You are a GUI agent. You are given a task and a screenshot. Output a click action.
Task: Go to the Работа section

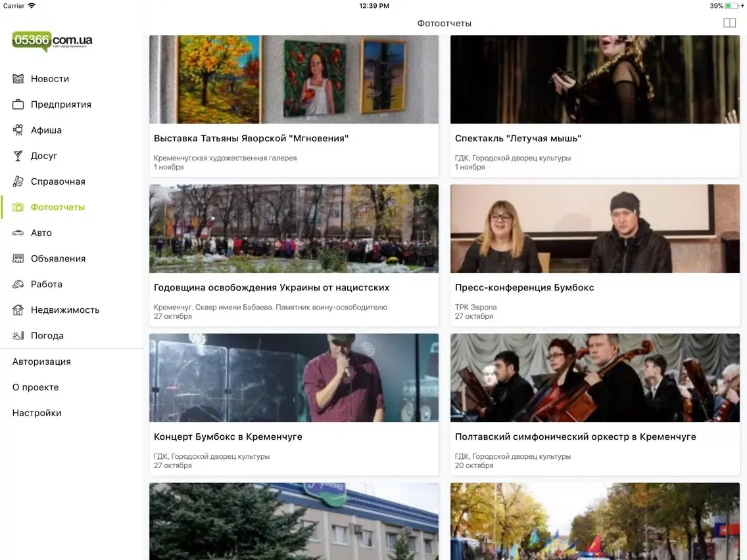(x=47, y=285)
